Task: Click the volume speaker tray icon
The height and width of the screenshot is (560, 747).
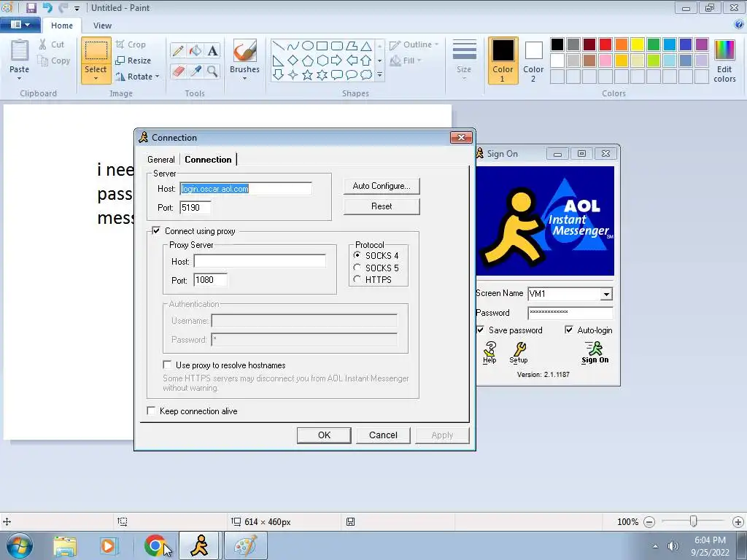Action: [x=673, y=546]
